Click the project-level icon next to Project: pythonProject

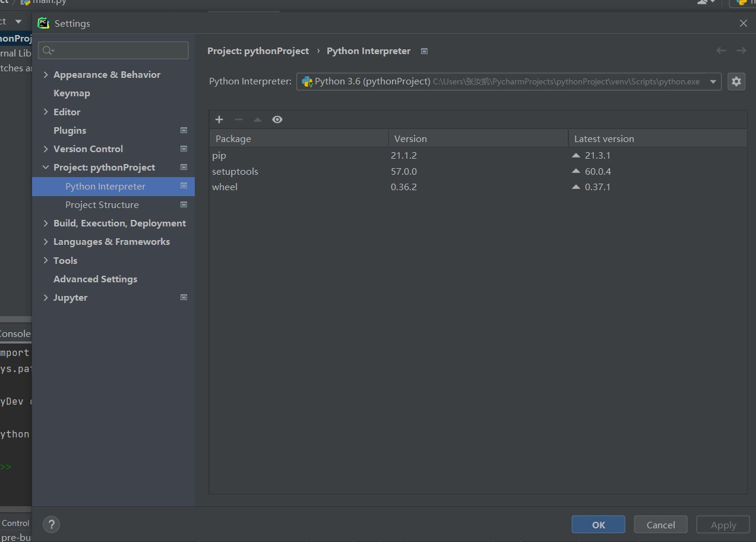point(184,167)
